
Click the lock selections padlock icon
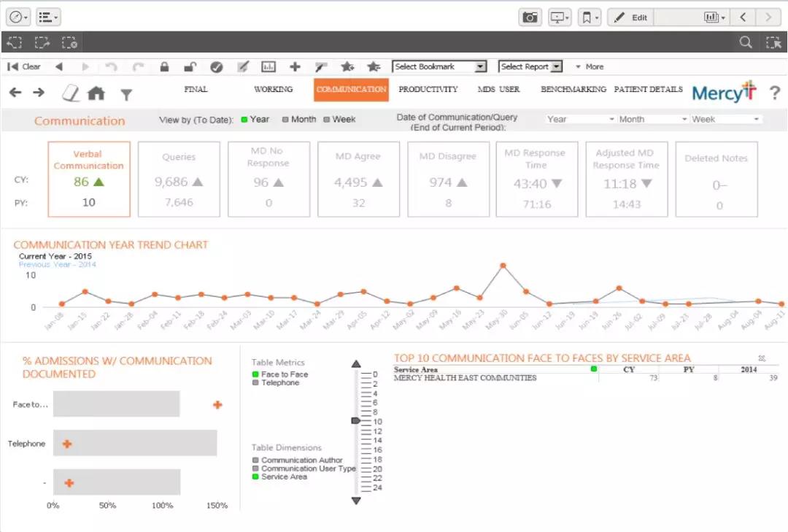pos(164,66)
